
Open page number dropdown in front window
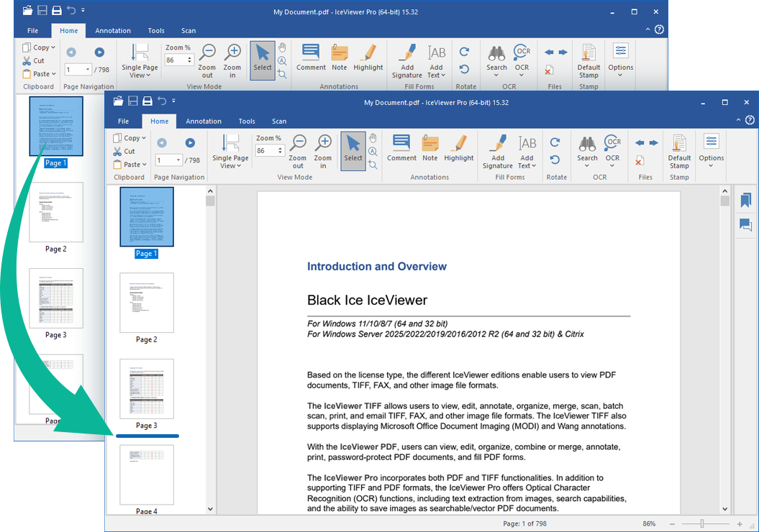coord(178,160)
